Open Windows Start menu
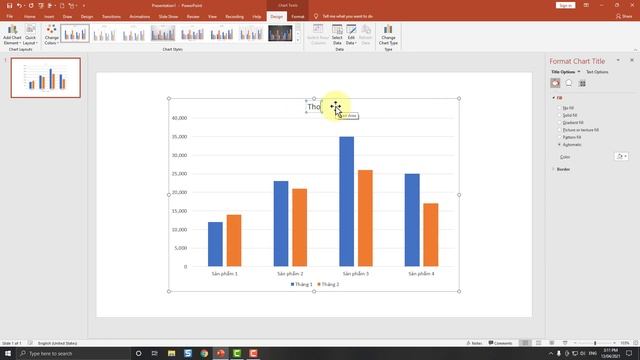 pos(8,353)
